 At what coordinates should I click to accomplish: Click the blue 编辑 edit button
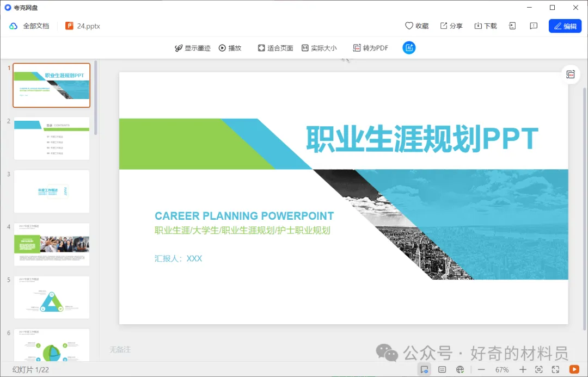pos(565,26)
